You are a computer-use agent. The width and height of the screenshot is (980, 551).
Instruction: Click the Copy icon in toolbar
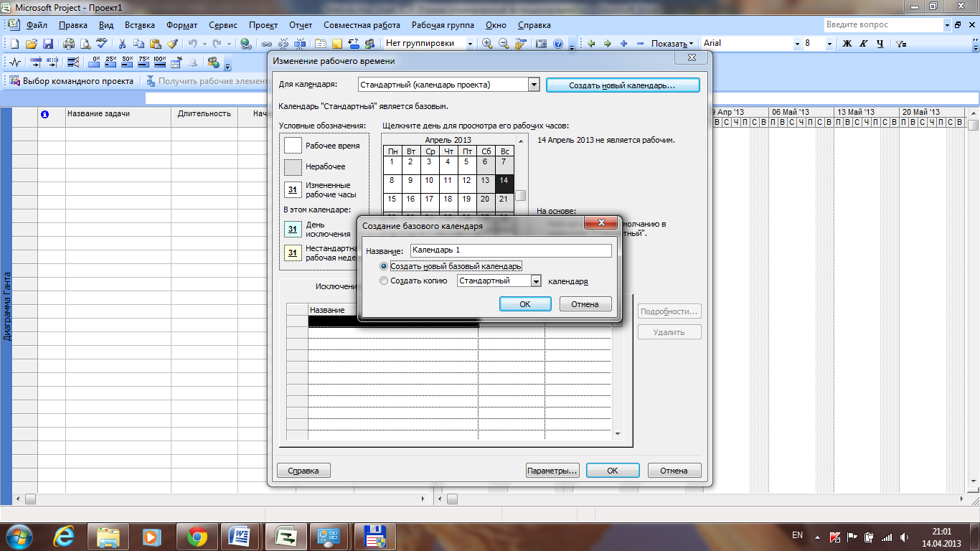139,43
